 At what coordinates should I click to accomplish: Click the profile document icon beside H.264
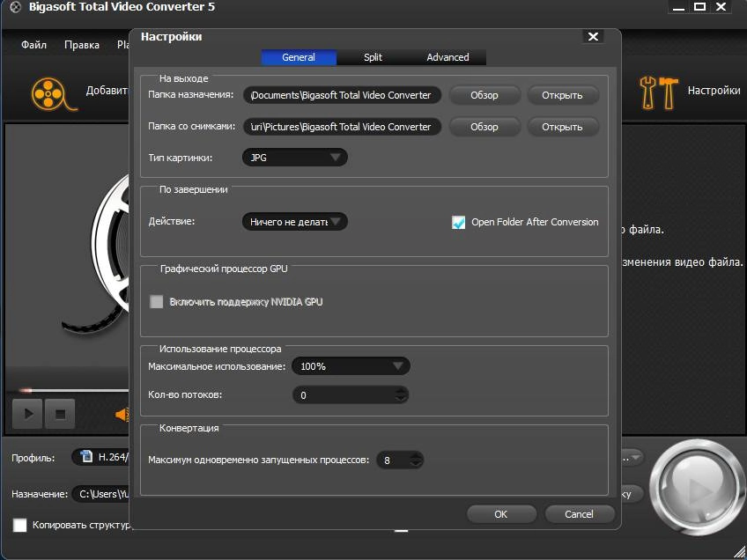(x=86, y=456)
